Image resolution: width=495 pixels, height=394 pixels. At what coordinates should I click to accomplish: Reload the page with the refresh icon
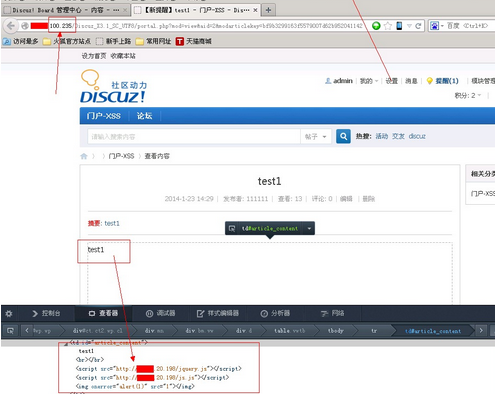418,26
